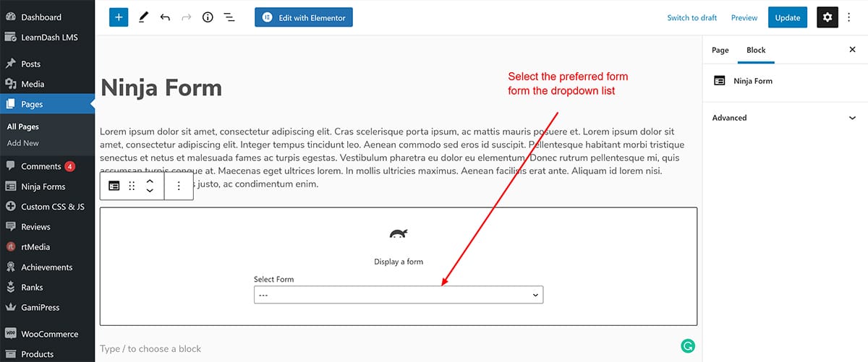The image size is (868, 362).
Task: Open the three-dot options menu in top bar
Action: pos(850,17)
